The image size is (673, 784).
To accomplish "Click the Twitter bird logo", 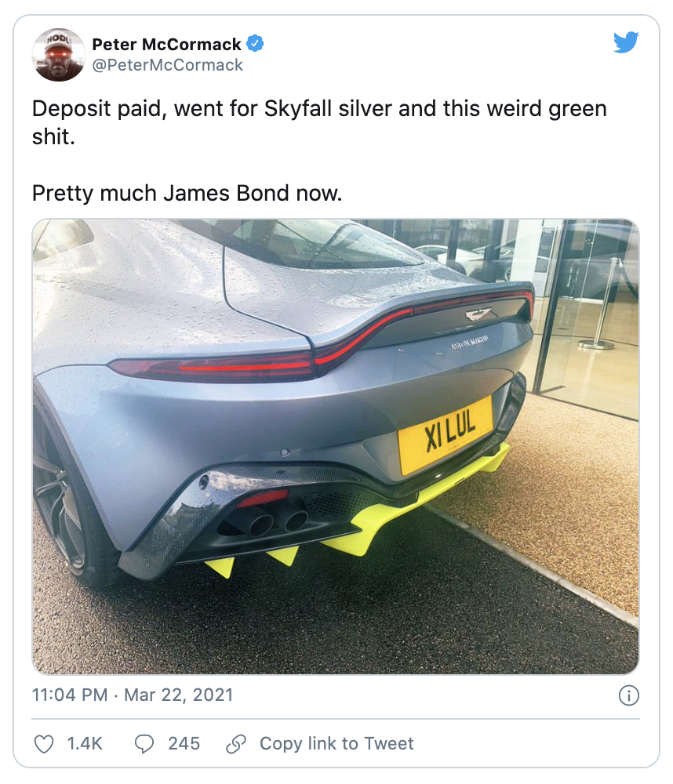I will tap(626, 42).
